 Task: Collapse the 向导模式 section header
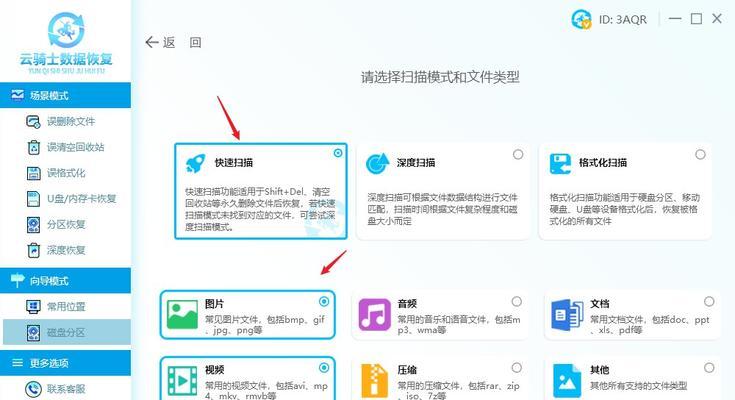[66, 280]
